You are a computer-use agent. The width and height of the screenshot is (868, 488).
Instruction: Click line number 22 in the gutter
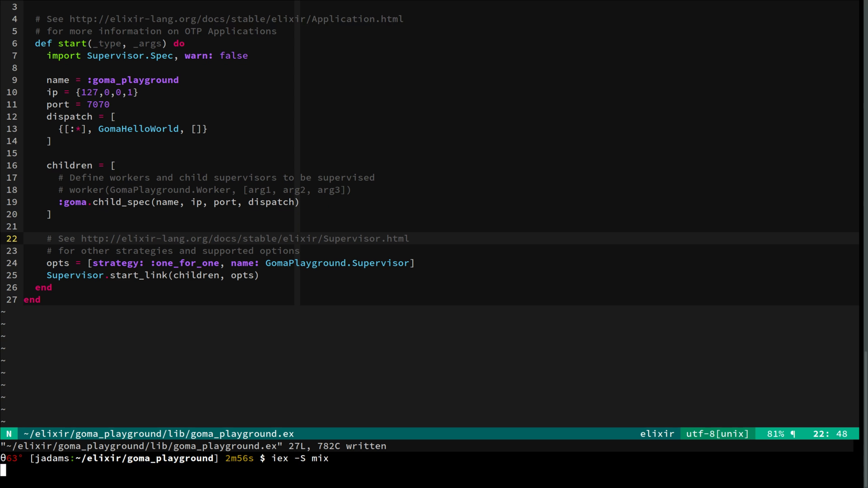(x=12, y=239)
